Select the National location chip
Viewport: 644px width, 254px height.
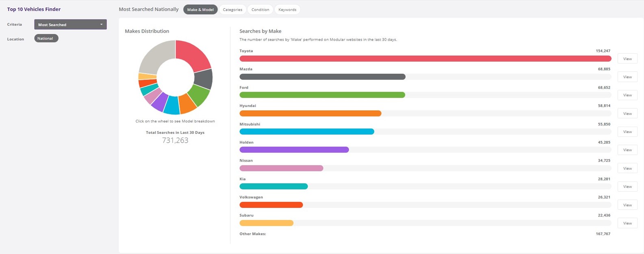point(46,38)
